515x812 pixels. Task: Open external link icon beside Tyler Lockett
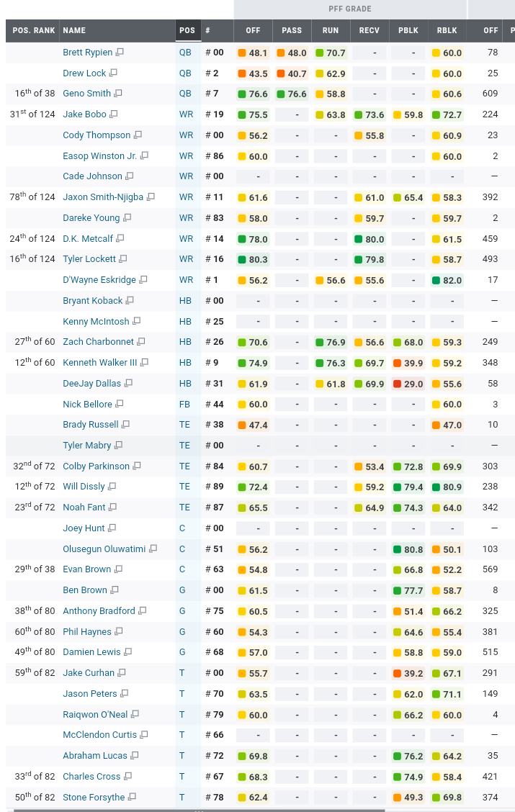tap(123, 259)
